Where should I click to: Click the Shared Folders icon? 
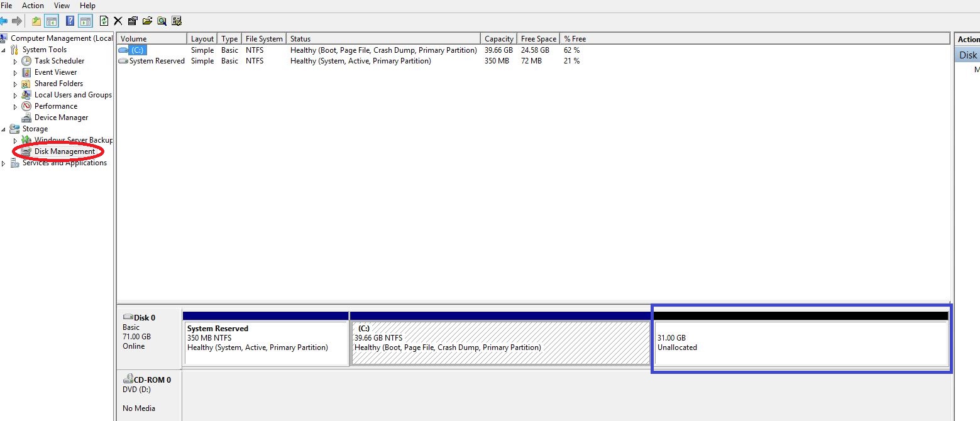(x=26, y=84)
